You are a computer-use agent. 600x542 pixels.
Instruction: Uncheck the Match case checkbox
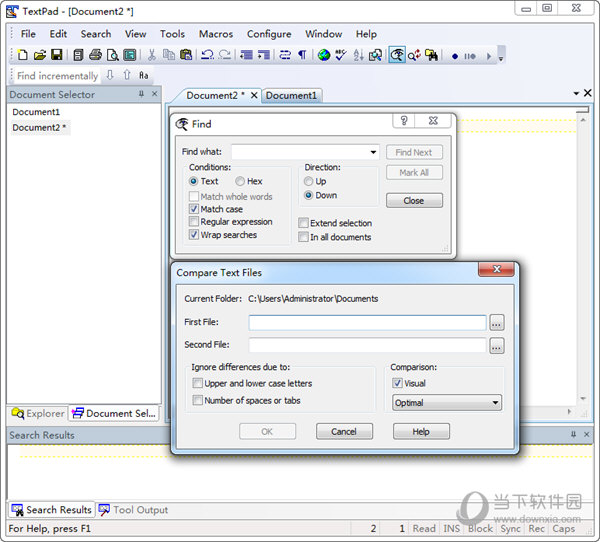pyautogui.click(x=194, y=209)
